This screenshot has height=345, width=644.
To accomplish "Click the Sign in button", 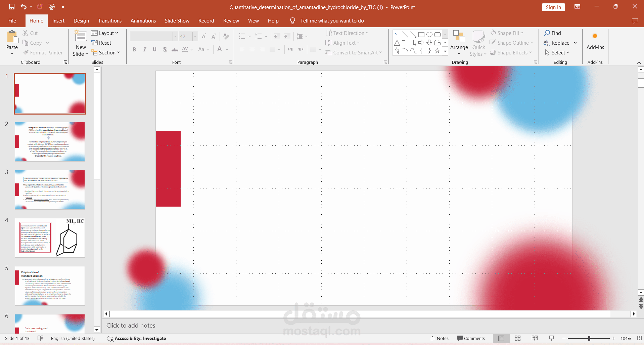I will 553,7.
